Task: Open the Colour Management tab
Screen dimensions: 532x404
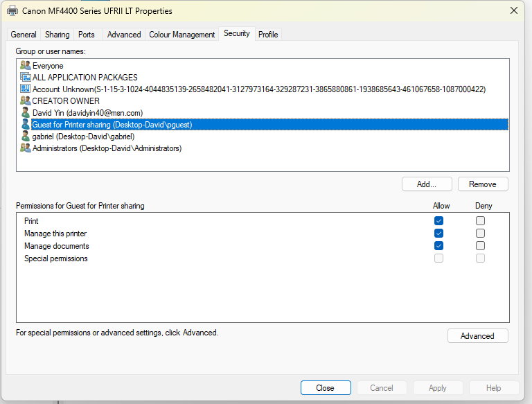Action: 182,35
